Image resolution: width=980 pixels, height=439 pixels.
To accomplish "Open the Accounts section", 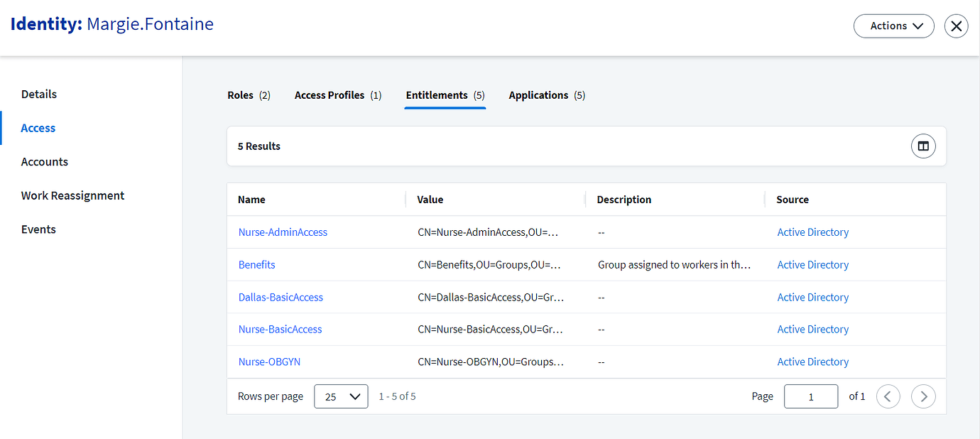I will pos(44,161).
